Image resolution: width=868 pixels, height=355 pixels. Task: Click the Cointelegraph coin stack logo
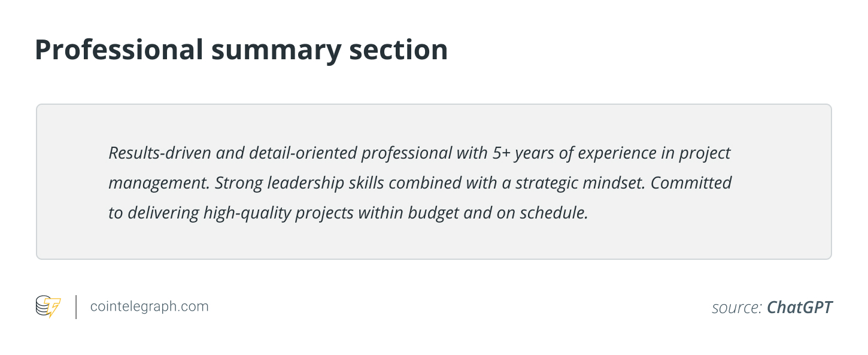tap(43, 305)
